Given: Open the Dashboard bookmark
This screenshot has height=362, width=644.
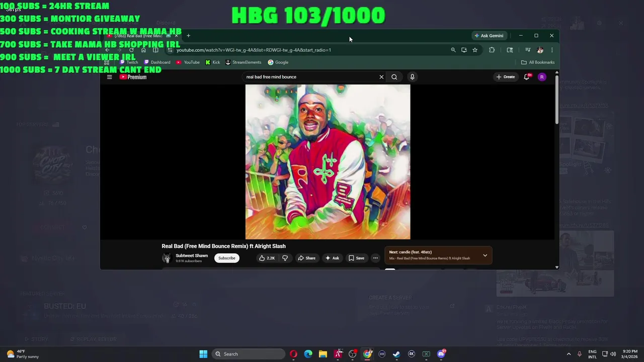Looking at the screenshot, I should [157, 62].
